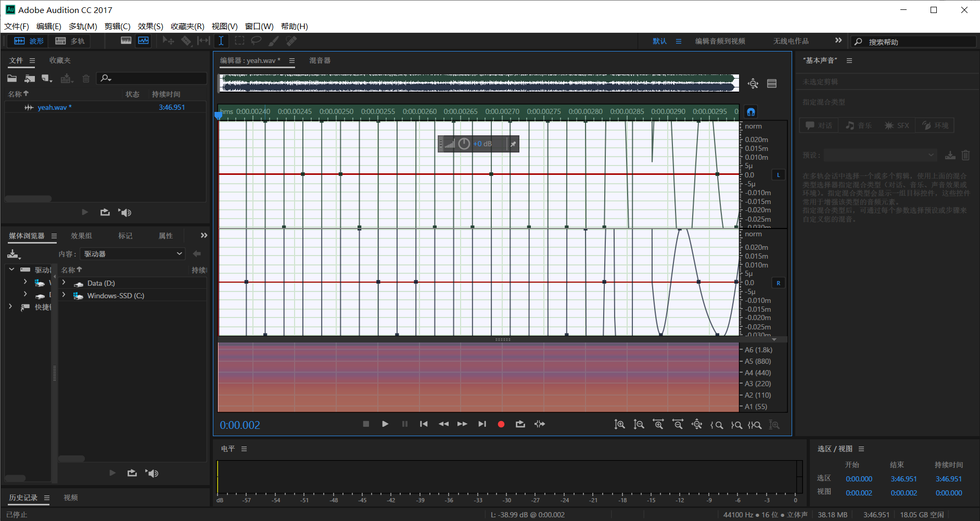Image resolution: width=980 pixels, height=521 pixels.
Task: Toggle spectral frequency display button
Action: 126,41
